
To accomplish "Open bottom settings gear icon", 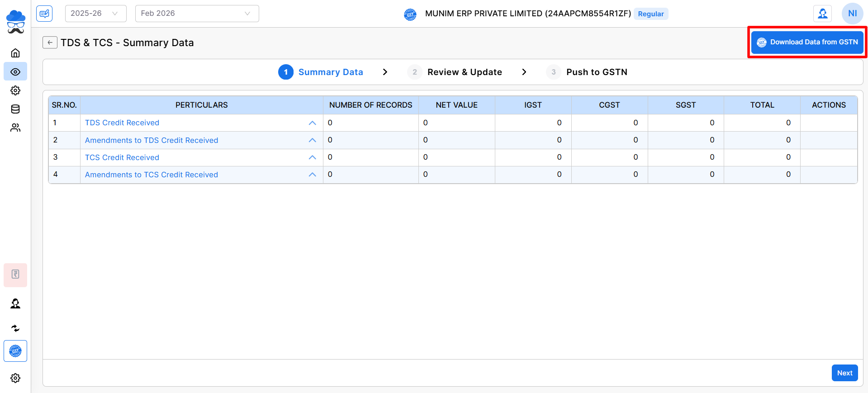I will [x=15, y=378].
